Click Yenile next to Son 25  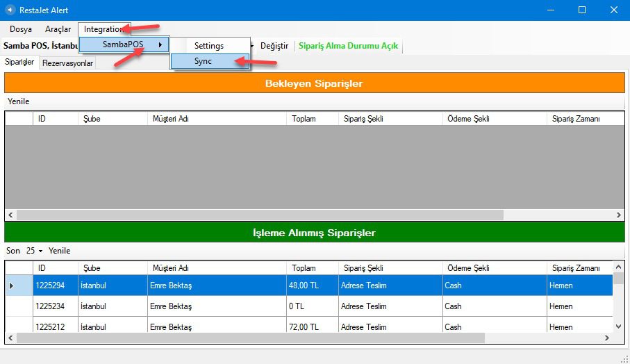pyautogui.click(x=59, y=251)
